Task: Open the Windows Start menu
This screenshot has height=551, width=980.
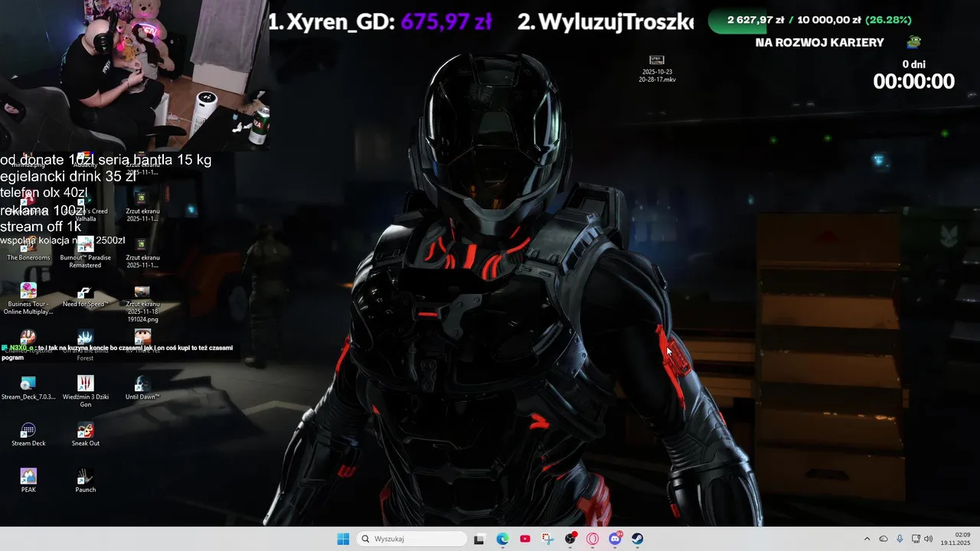Action: point(343,539)
